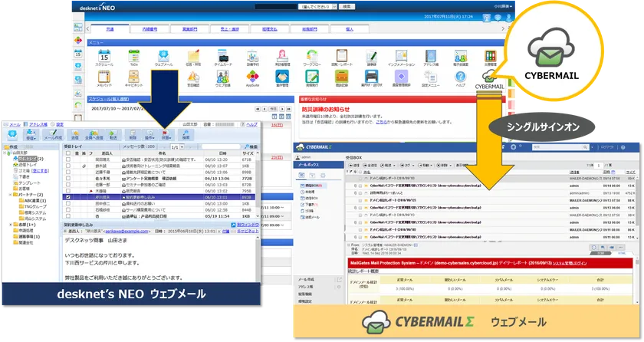Open the Help question mark icon in portal menu
The image size is (644, 342).
click(461, 77)
